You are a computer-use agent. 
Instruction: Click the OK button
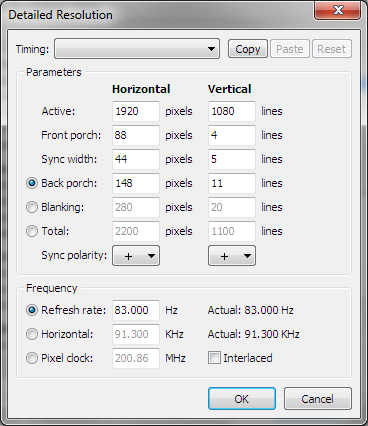pyautogui.click(x=242, y=399)
